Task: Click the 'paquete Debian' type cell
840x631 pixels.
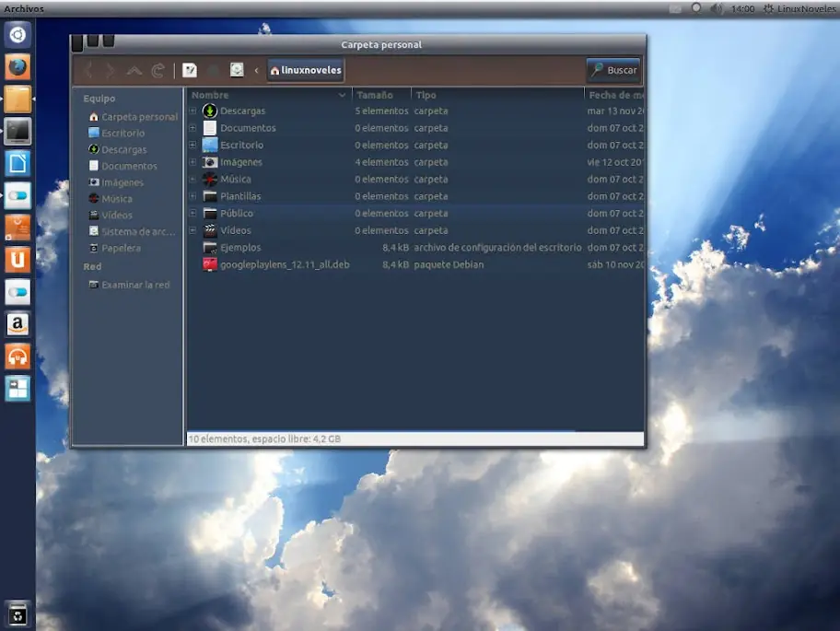Action: click(x=449, y=264)
